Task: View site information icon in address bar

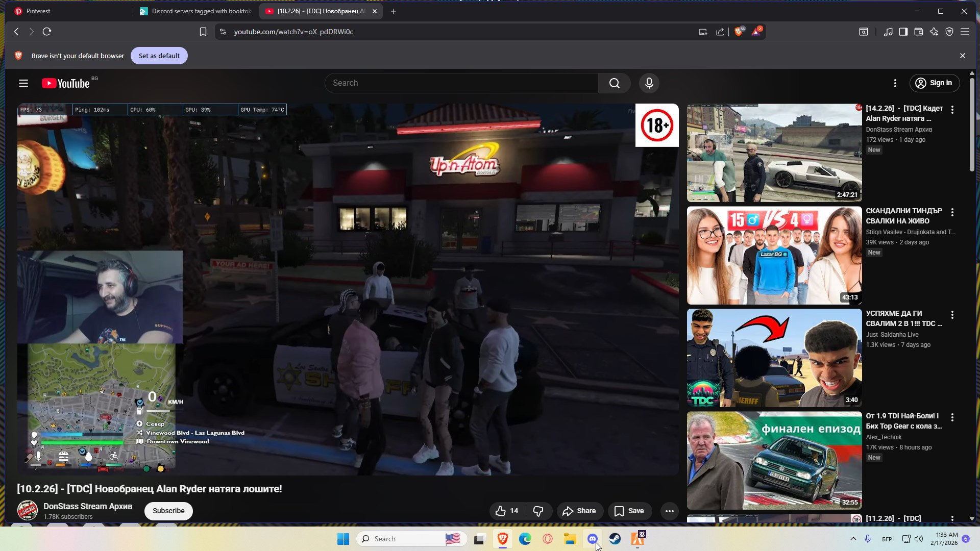Action: pos(223,32)
